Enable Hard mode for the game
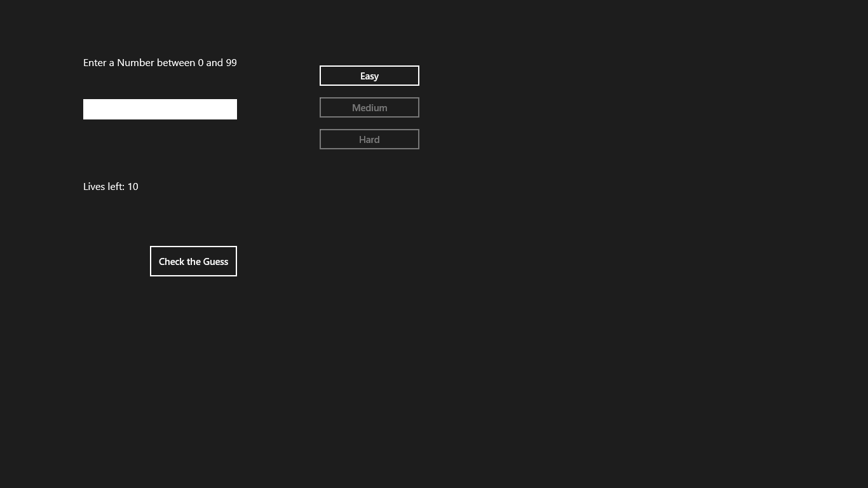Image resolution: width=868 pixels, height=488 pixels. click(x=369, y=139)
